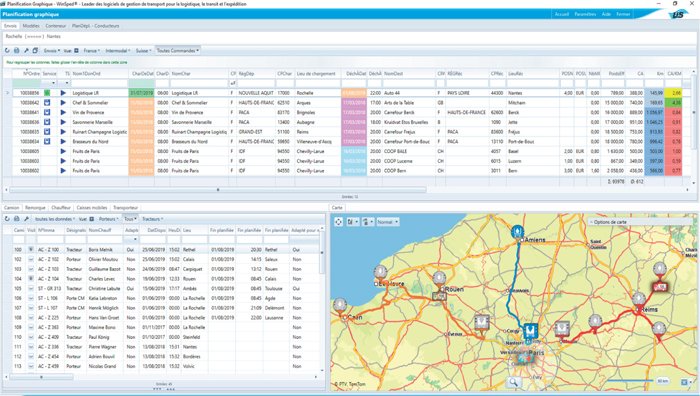700x396 pixels.
Task: Click the map recenter crosshair icon
Action: pyautogui.click(x=338, y=222)
